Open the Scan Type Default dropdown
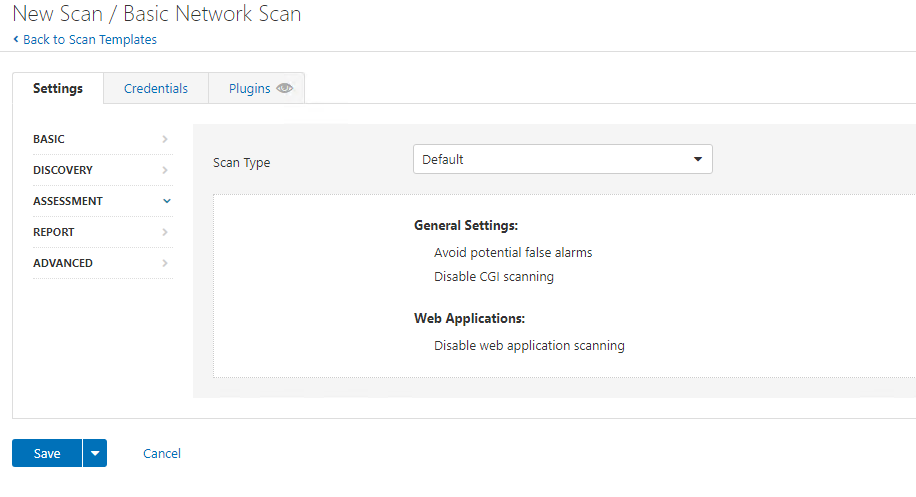The image size is (916, 497). (563, 159)
